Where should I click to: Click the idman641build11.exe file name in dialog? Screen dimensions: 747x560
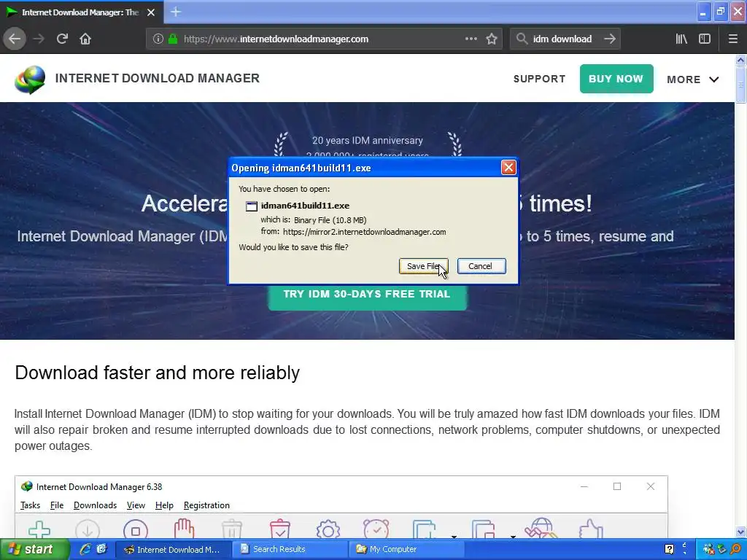pos(305,206)
